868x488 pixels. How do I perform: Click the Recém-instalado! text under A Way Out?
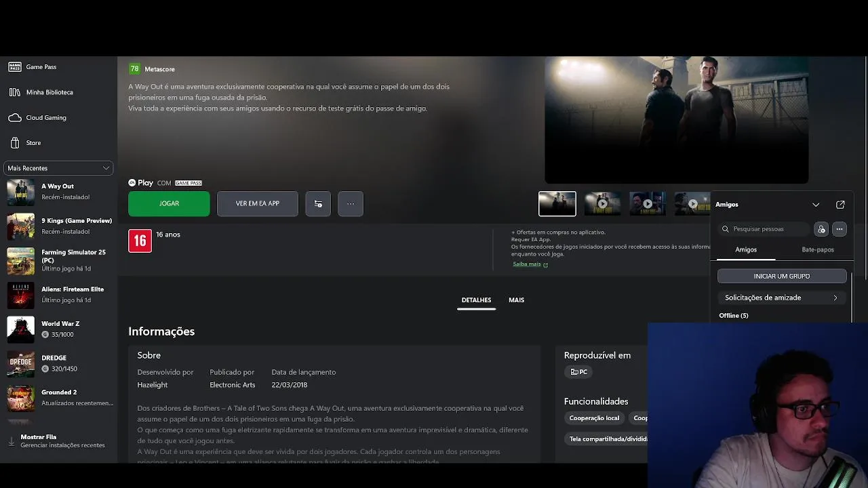tap(66, 197)
